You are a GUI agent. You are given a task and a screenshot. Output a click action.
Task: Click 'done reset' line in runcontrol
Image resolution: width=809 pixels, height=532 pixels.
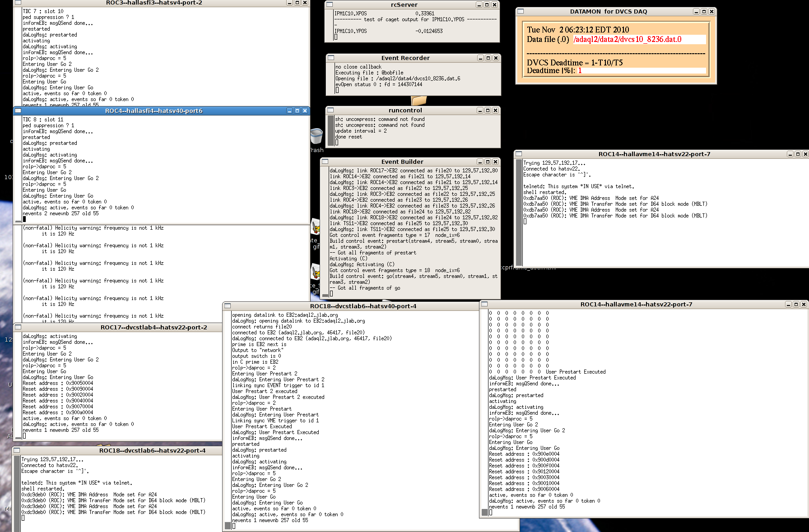(x=349, y=137)
